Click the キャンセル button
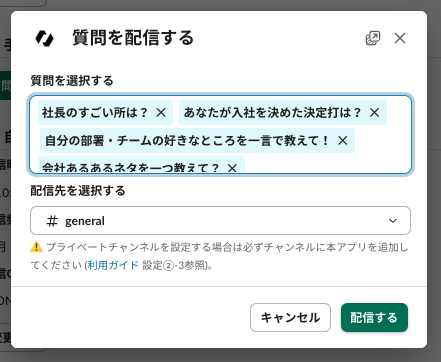Image resolution: width=441 pixels, height=362 pixels. (x=290, y=317)
